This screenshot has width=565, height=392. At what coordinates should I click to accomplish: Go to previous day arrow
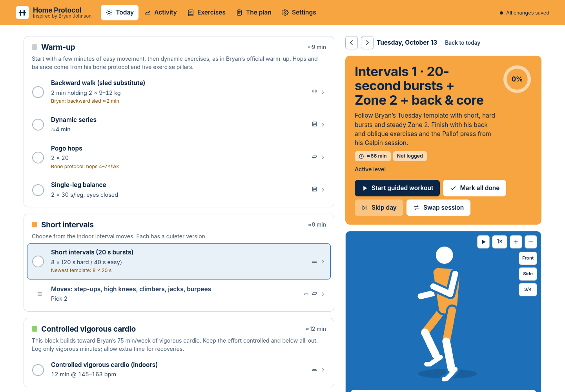click(x=352, y=43)
